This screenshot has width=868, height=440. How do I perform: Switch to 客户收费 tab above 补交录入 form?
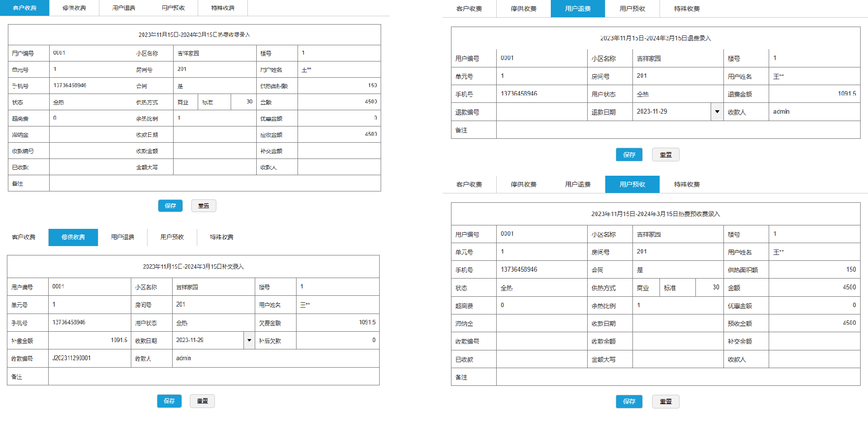pos(24,237)
